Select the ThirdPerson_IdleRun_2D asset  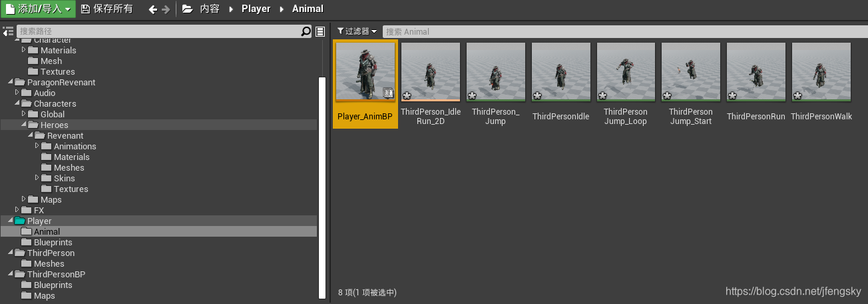(431, 84)
